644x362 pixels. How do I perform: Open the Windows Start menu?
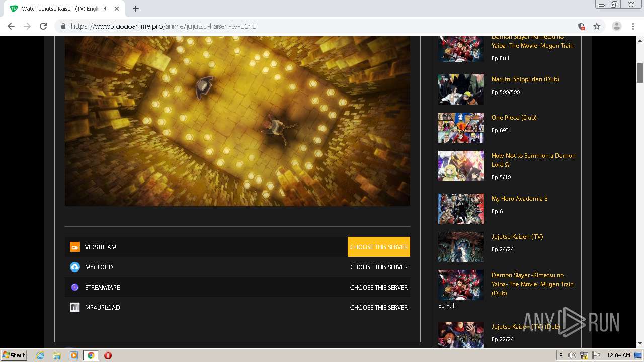coord(14,355)
